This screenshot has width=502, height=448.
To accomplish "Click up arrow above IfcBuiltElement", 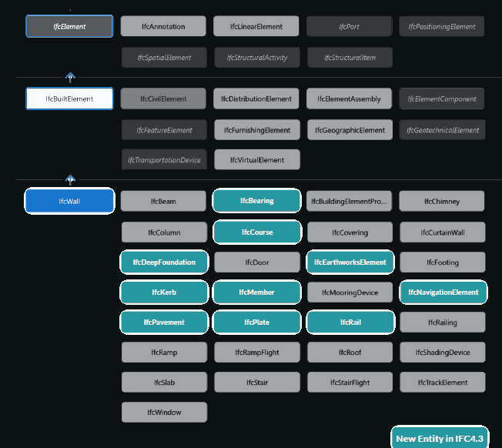I will 70,78.
